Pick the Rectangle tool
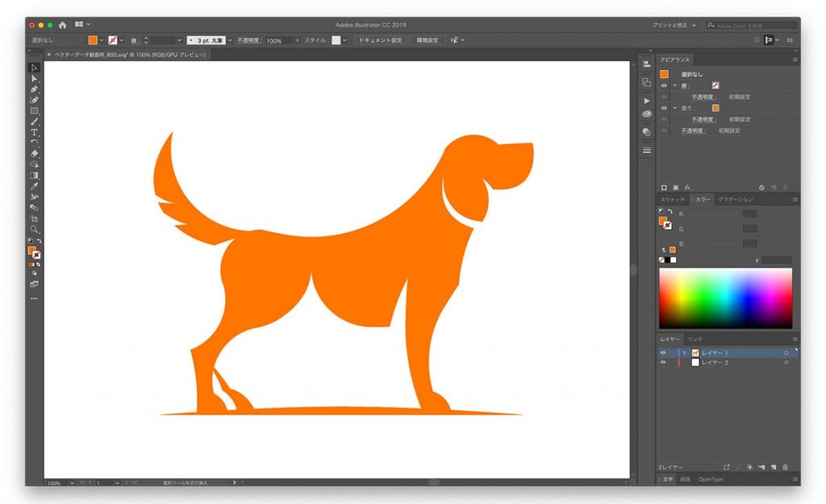826x504 pixels. point(35,110)
